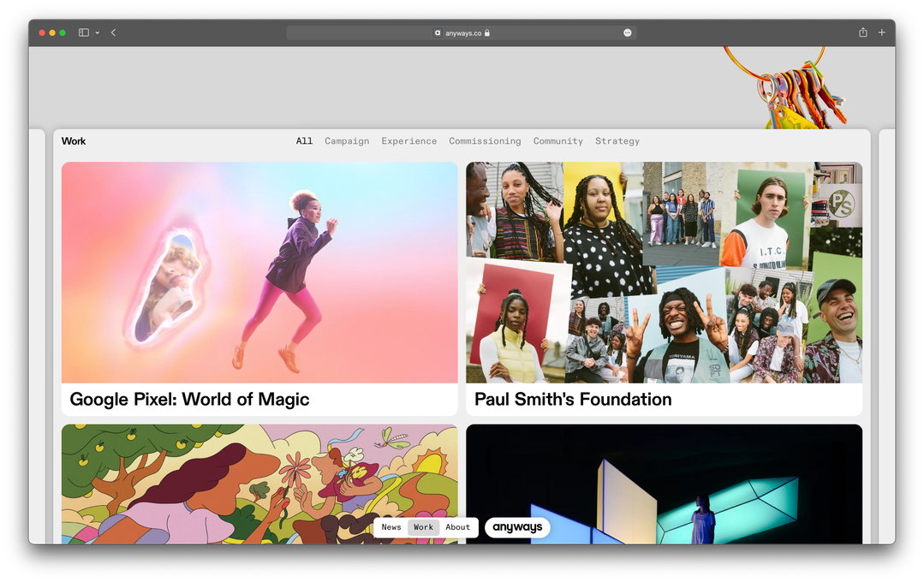This screenshot has height=582, width=924.
Task: Open About in bottom navigation
Action: point(458,527)
